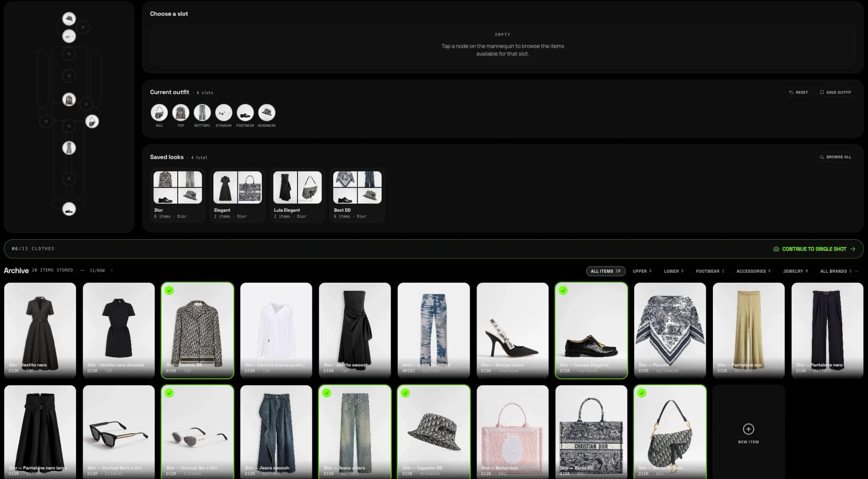Select the Dior Vestito nero dress card
This screenshot has width=868, height=479.
click(x=40, y=330)
